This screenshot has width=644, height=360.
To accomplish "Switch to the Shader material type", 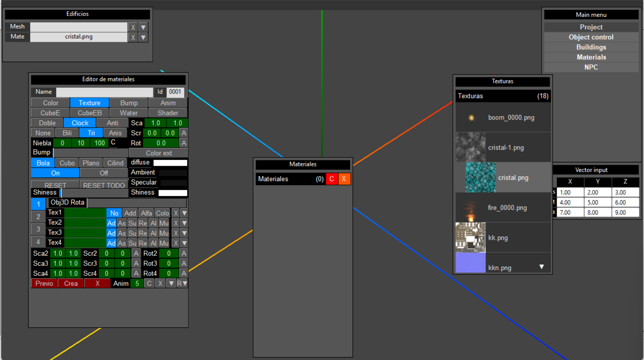I will click(x=168, y=113).
